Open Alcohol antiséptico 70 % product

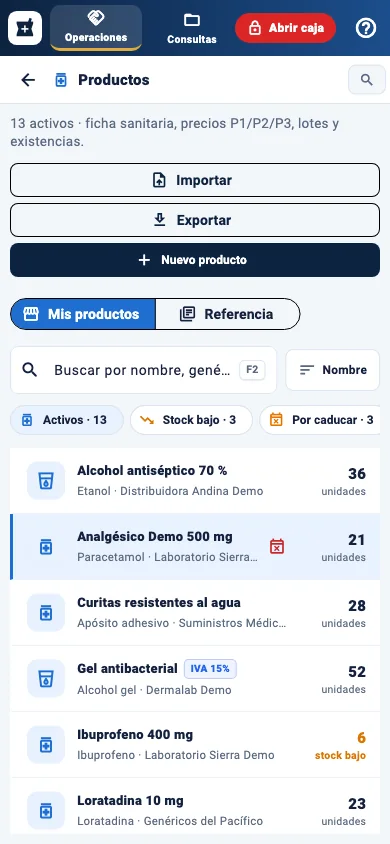click(195, 480)
